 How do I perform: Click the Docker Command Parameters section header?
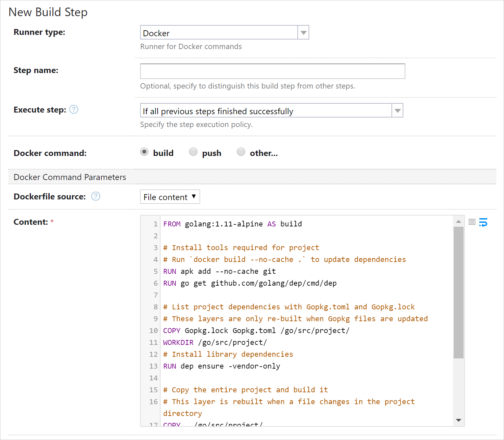coord(70,177)
